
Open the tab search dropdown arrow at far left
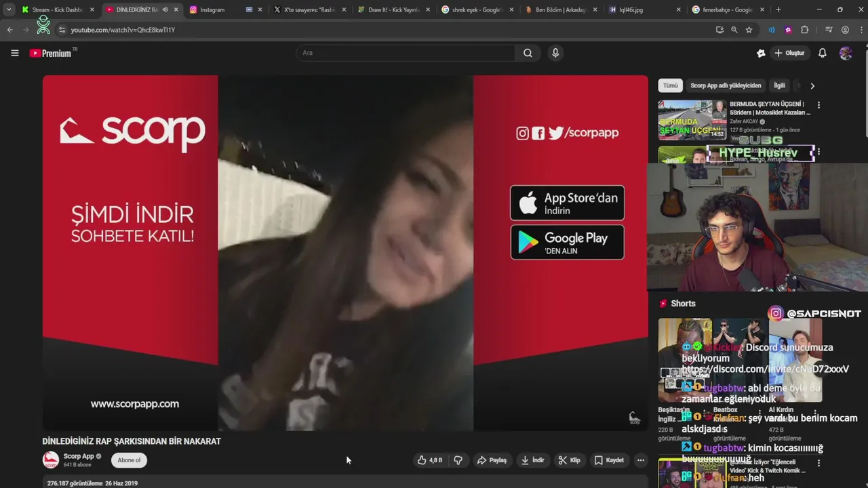pyautogui.click(x=9, y=9)
